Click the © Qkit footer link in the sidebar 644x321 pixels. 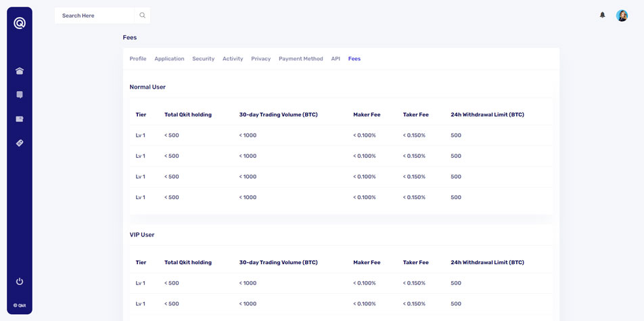coord(20,305)
